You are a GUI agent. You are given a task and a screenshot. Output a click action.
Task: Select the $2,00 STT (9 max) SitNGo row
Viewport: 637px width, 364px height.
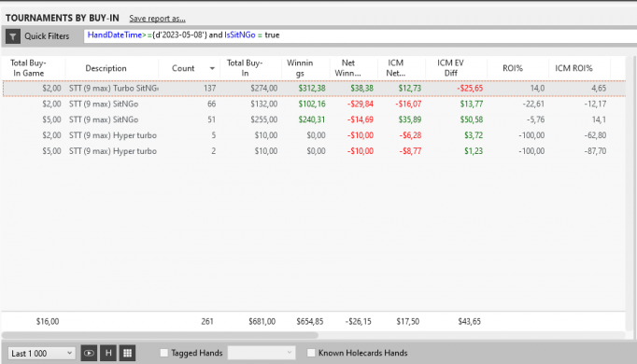314,104
